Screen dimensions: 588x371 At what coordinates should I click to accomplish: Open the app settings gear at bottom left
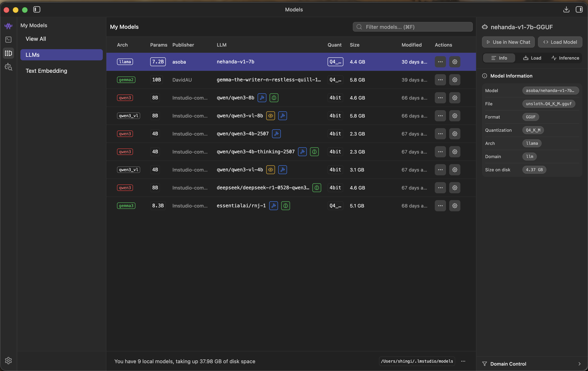click(x=8, y=360)
